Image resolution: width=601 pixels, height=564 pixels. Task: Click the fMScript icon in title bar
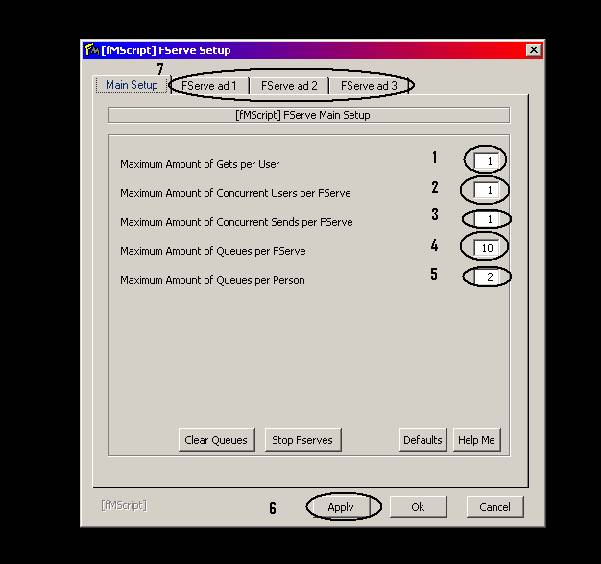pyautogui.click(x=91, y=50)
